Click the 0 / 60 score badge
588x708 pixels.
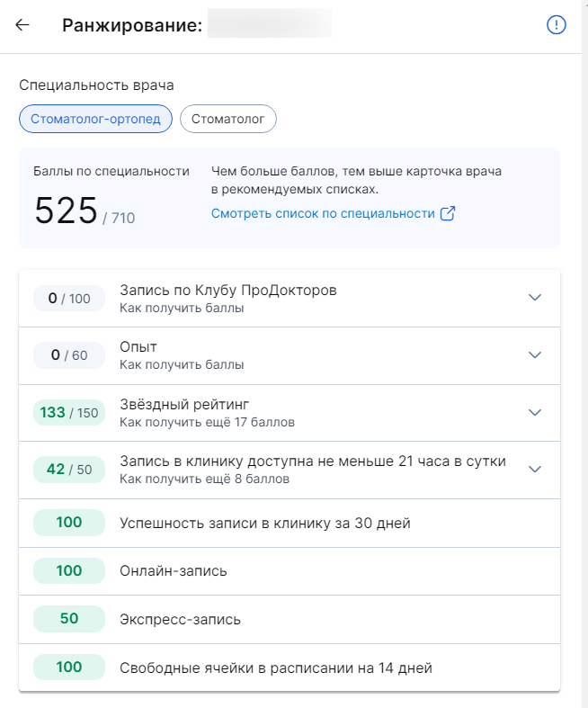69,355
